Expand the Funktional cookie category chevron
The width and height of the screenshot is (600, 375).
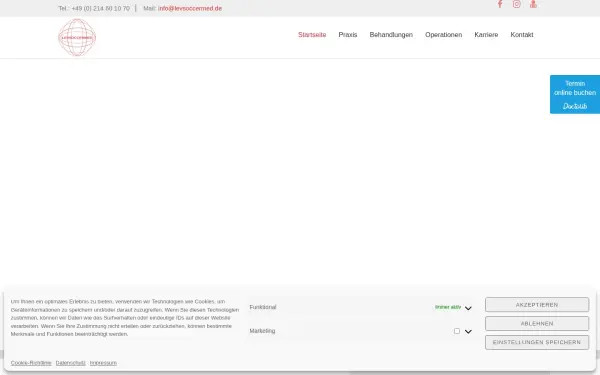(x=468, y=308)
